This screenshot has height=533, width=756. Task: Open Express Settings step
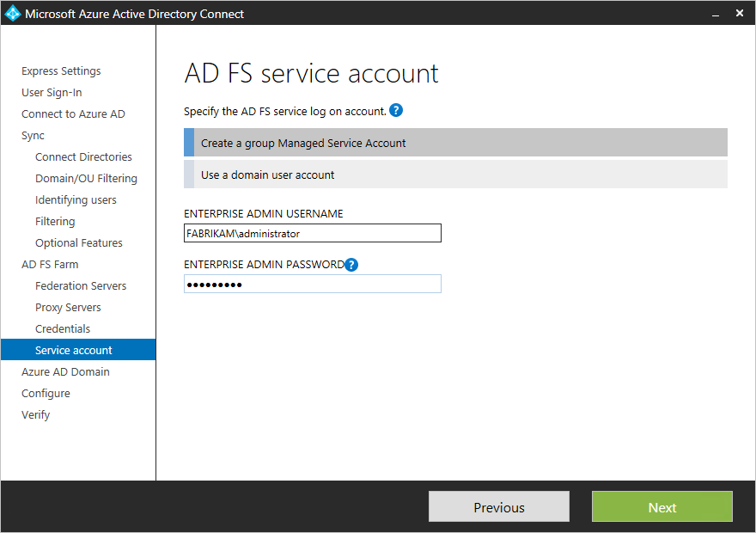(61, 71)
